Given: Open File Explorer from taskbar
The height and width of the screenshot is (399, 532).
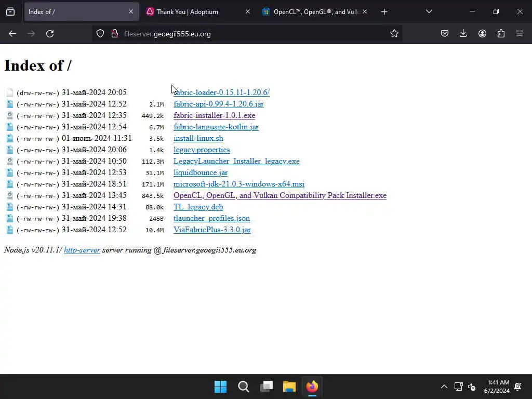Looking at the screenshot, I should click(x=289, y=387).
